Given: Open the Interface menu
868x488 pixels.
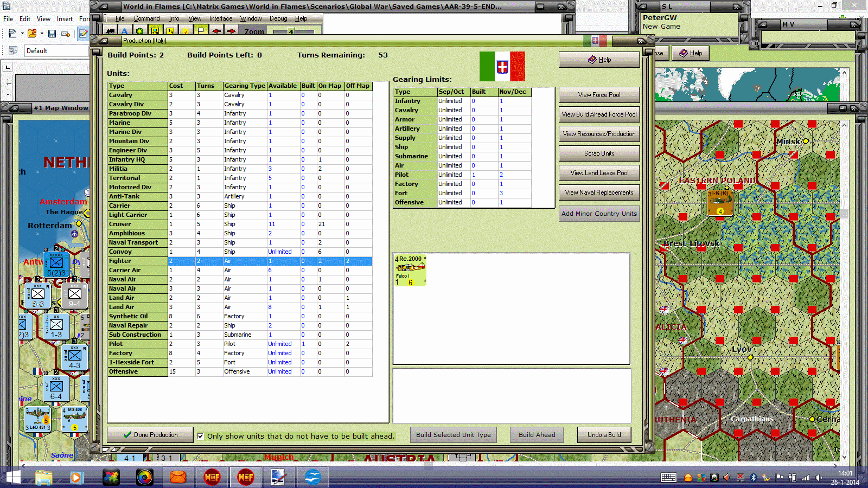Looking at the screenshot, I should 221,18.
